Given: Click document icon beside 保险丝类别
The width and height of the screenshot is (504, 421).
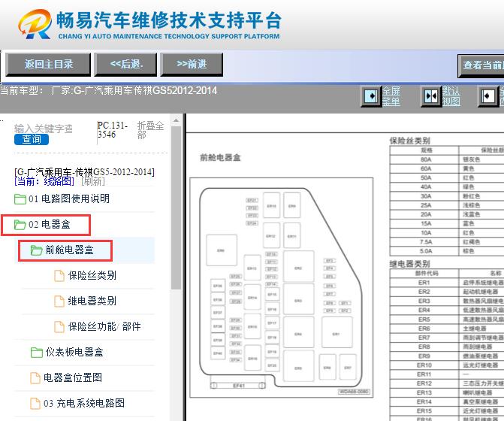Looking at the screenshot, I should click(59, 276).
